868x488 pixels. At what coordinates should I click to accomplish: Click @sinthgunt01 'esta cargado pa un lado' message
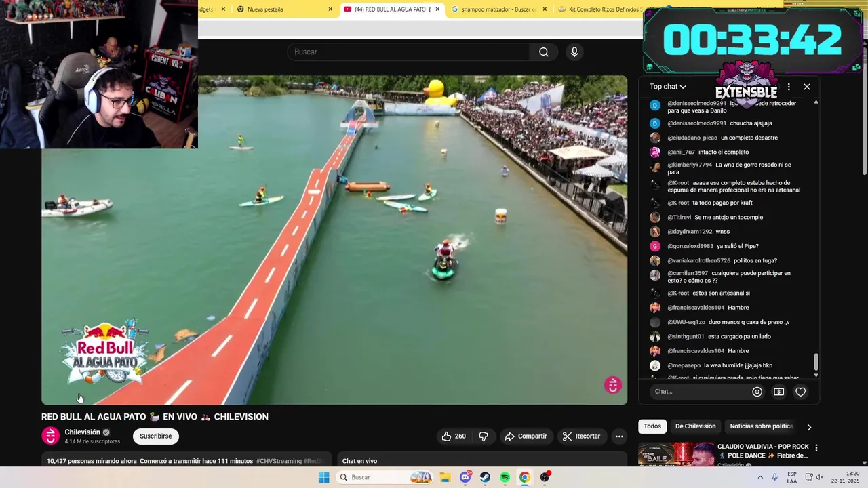(x=719, y=337)
